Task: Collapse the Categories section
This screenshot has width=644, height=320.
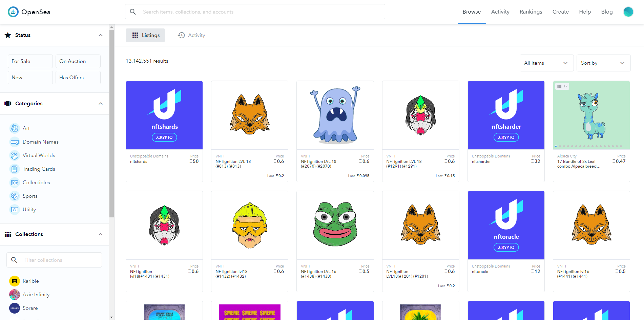Action: [x=101, y=104]
